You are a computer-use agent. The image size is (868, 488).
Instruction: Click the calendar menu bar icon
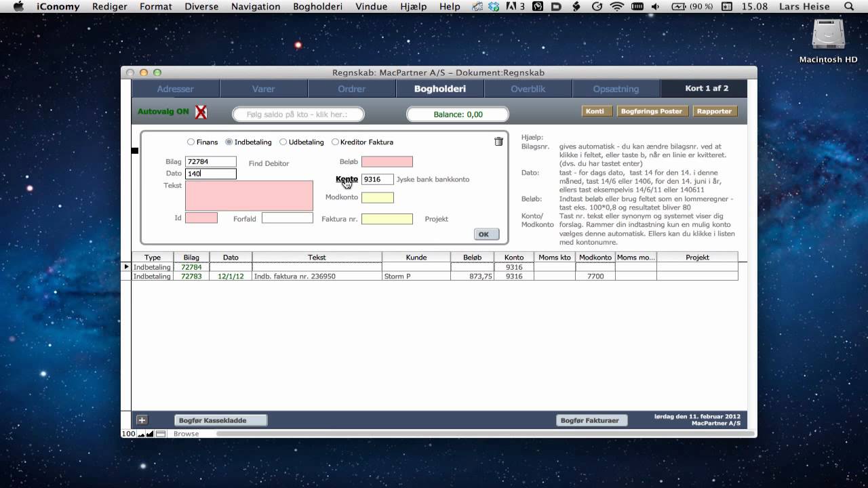727,6
